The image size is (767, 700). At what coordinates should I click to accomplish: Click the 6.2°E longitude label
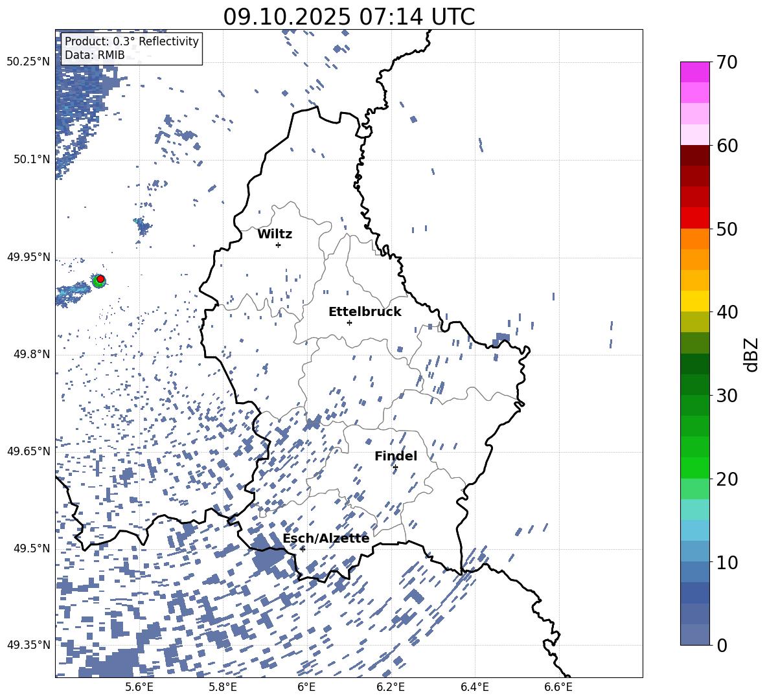(391, 687)
